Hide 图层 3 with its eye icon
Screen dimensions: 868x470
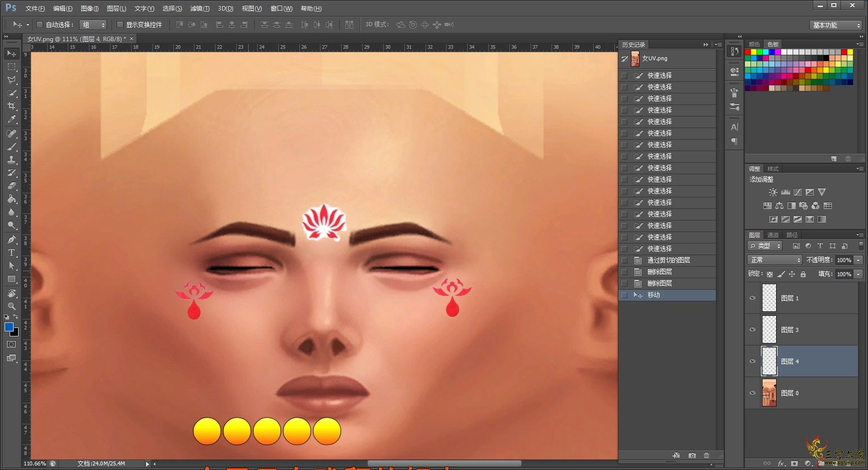tap(752, 329)
